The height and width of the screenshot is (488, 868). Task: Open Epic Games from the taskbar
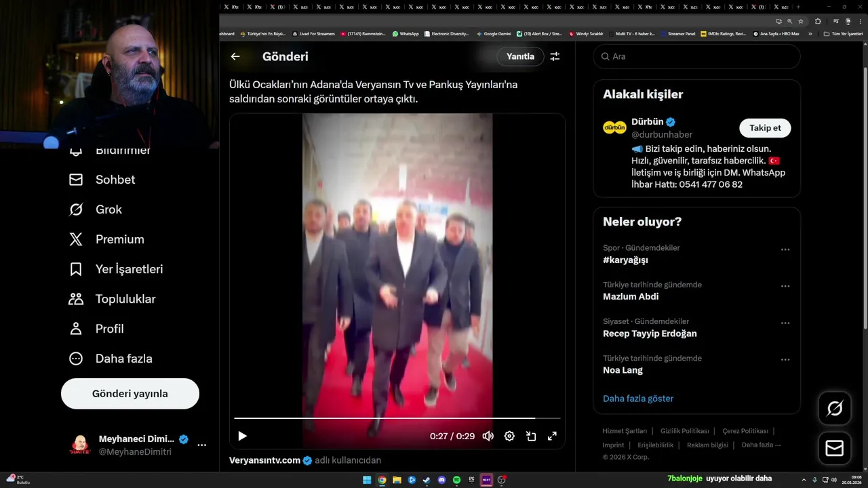click(x=471, y=480)
